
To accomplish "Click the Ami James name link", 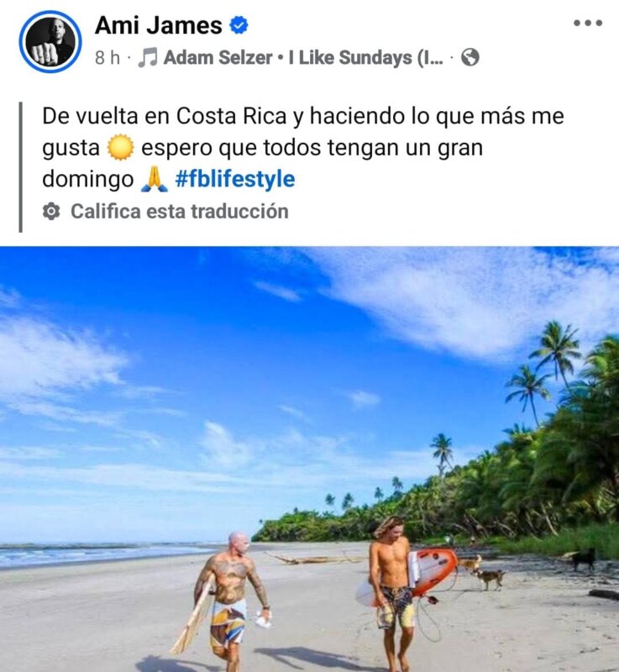I will 159,25.
